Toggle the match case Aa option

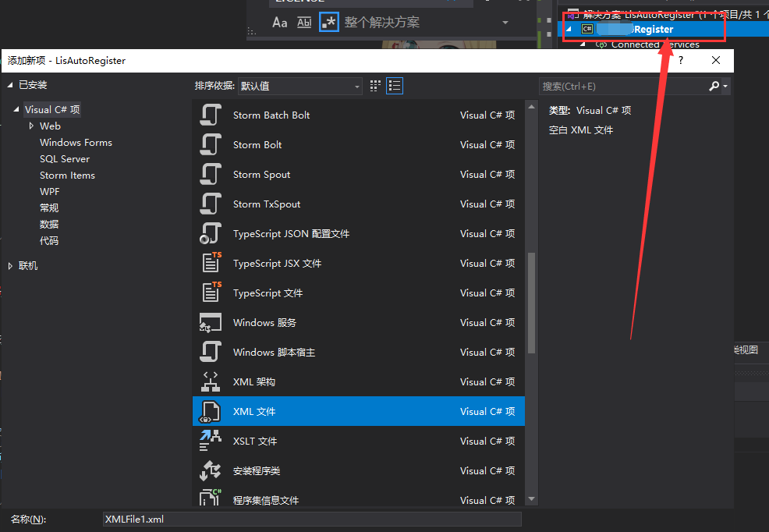pos(279,23)
